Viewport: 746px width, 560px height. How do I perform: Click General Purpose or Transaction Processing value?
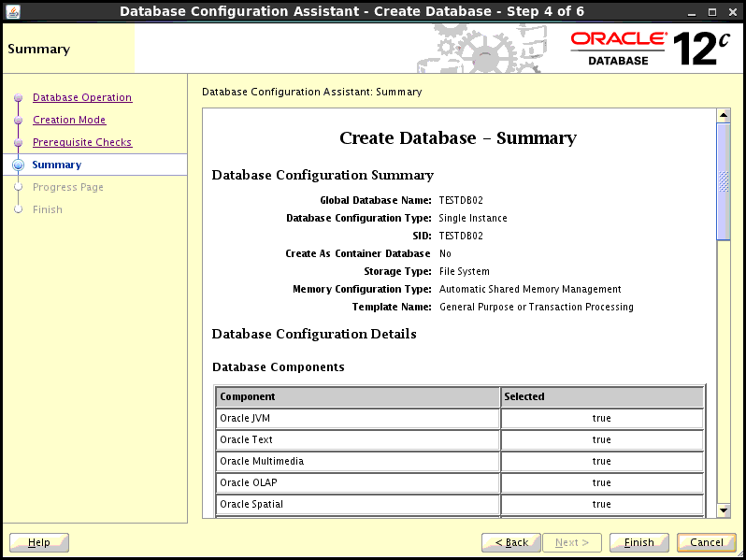(x=537, y=307)
